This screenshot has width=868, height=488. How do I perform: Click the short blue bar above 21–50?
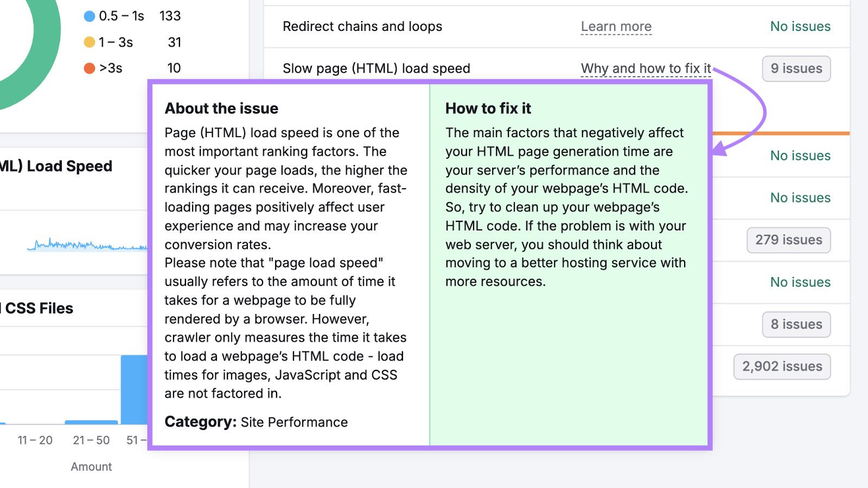[91, 423]
